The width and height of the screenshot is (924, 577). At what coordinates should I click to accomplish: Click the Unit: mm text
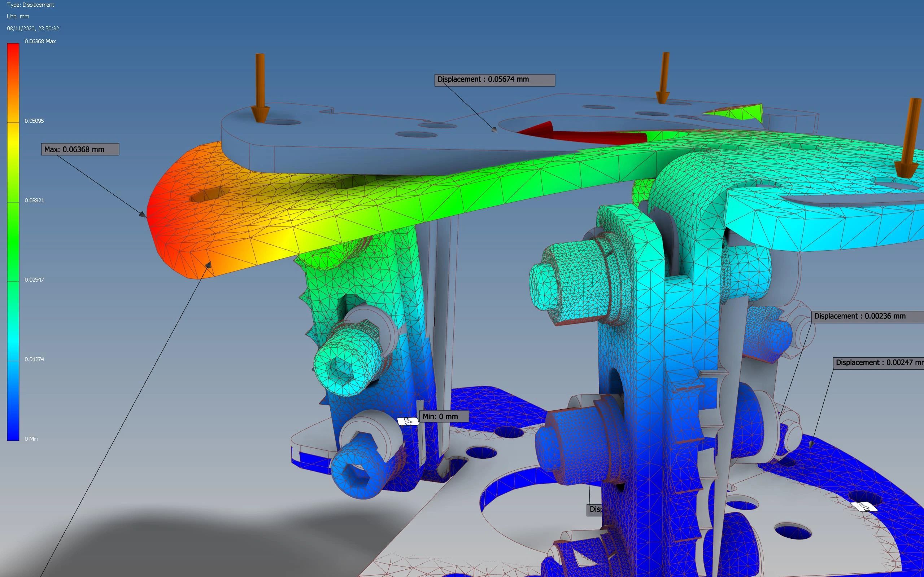point(18,17)
